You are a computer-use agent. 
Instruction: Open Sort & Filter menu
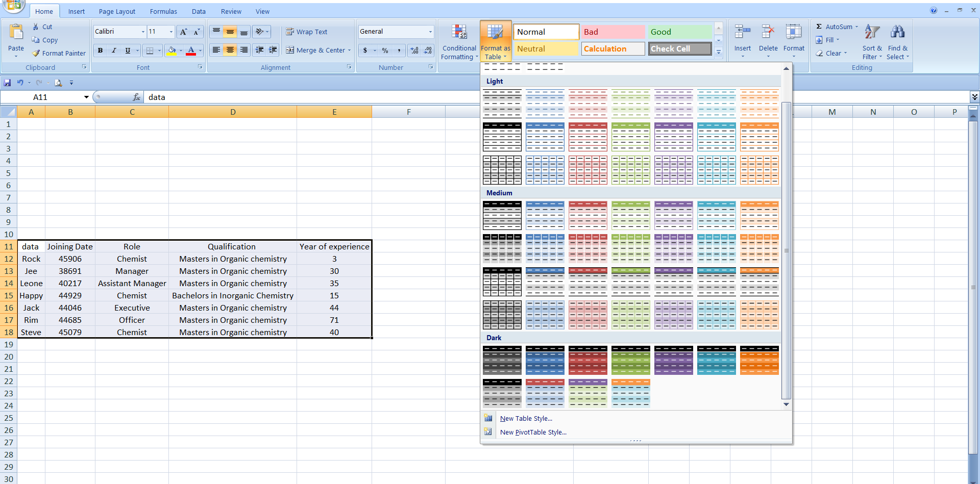[872, 42]
